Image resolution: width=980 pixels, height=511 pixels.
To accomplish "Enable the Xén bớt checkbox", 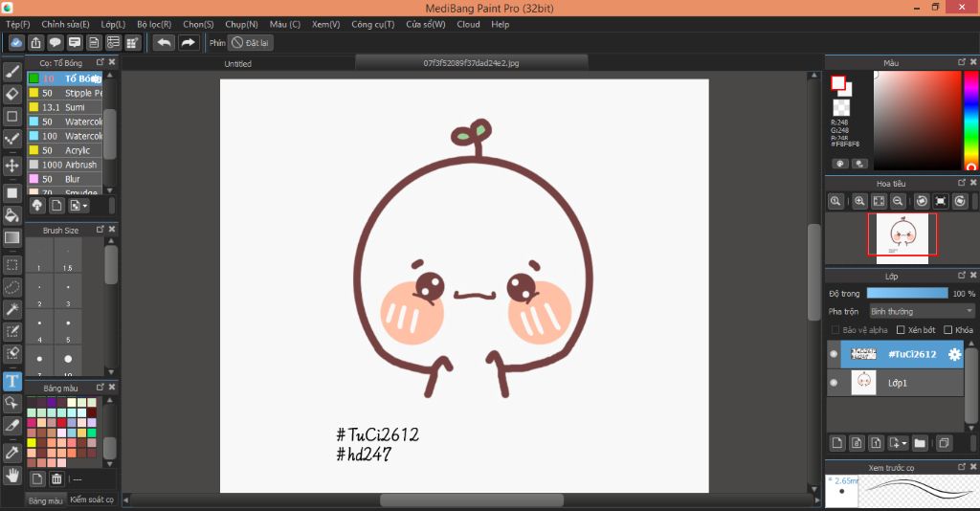I will coord(901,330).
